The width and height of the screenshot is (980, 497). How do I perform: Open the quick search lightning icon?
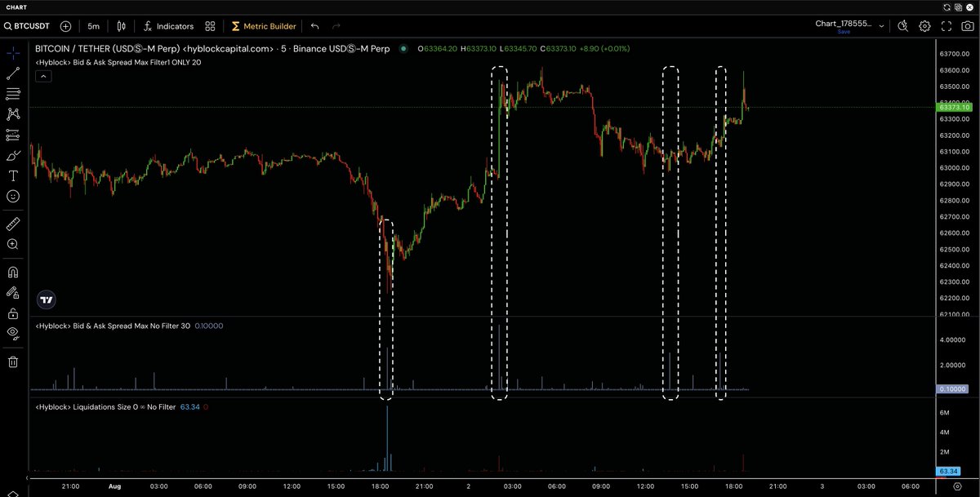(x=902, y=26)
